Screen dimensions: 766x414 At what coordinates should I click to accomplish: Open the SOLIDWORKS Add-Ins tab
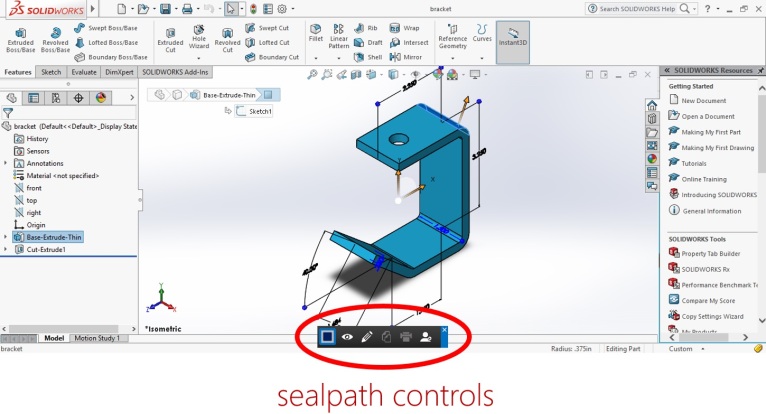point(175,72)
